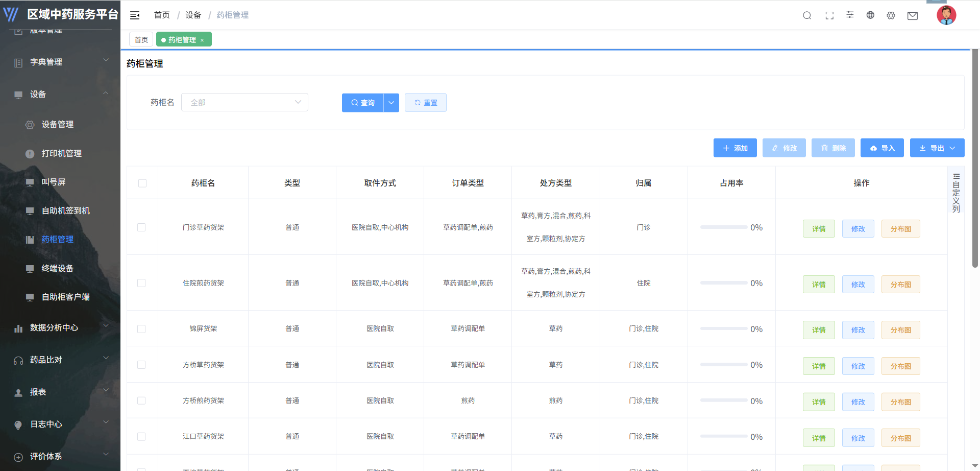
Task: Check the 住院煎药货架 row checkbox
Action: click(141, 283)
